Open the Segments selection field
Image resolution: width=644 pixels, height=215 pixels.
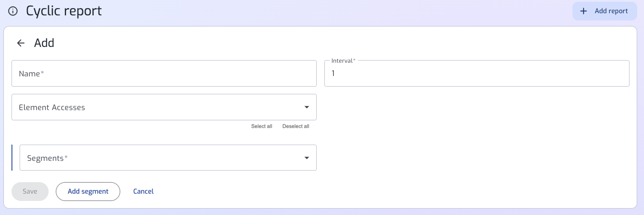[168, 158]
